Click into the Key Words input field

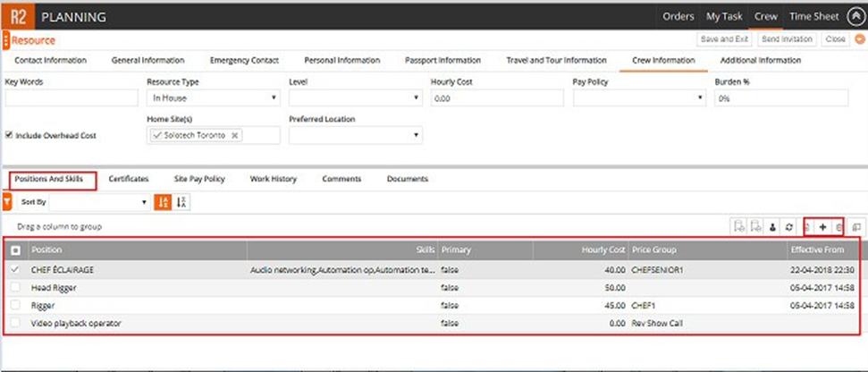point(72,98)
